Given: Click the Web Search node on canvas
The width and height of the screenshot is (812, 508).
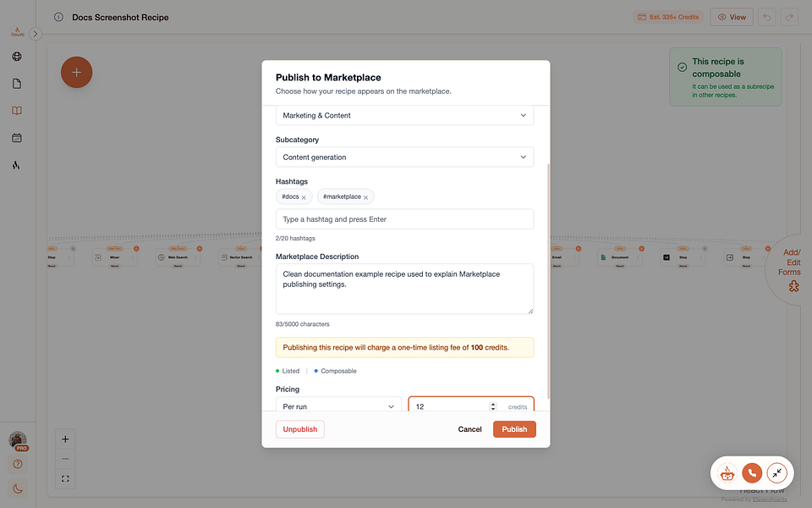Looking at the screenshot, I should (178, 257).
